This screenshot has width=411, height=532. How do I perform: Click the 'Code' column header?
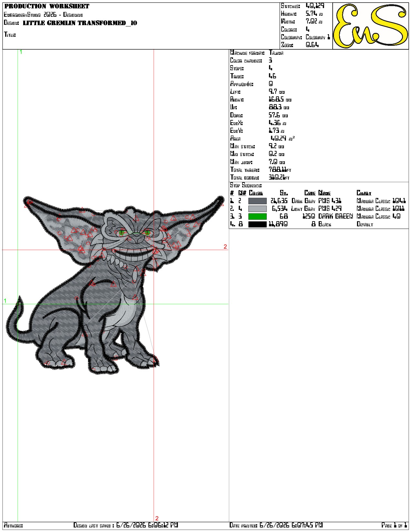(x=310, y=193)
